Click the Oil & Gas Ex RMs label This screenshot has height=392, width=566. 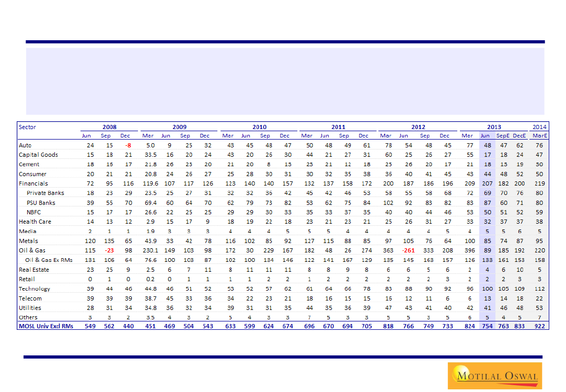49,260
